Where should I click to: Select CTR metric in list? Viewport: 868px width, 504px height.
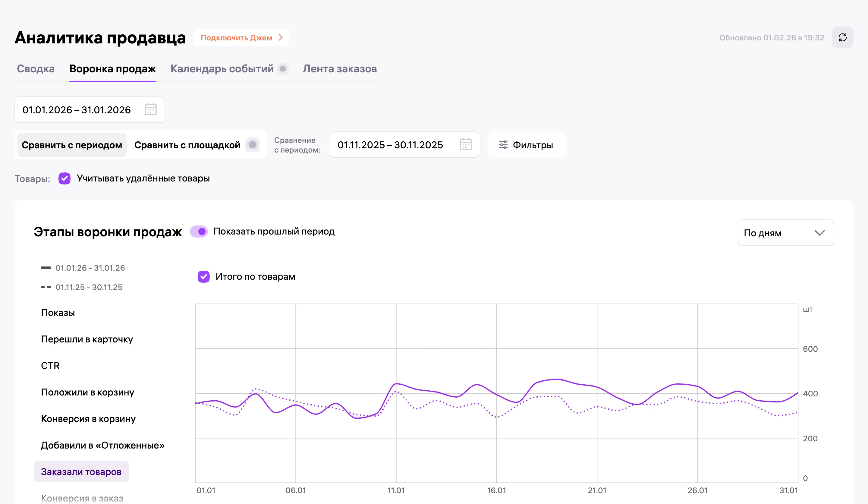click(x=50, y=366)
